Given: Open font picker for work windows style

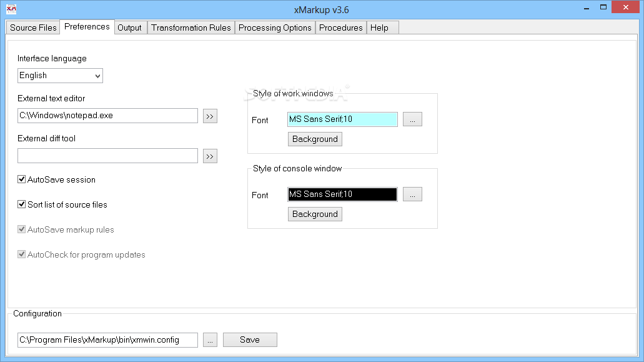Looking at the screenshot, I should point(412,119).
